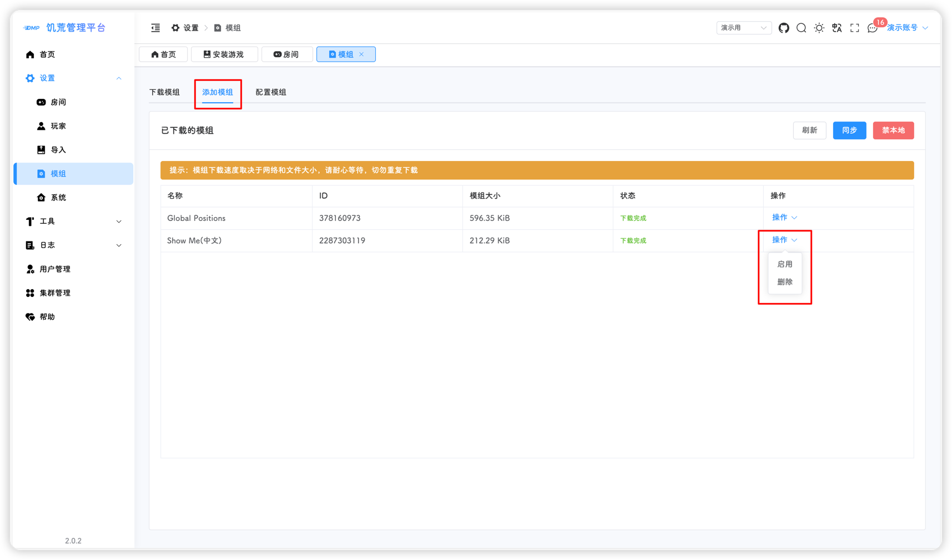
Task: Click the language translation icon
Action: (837, 28)
